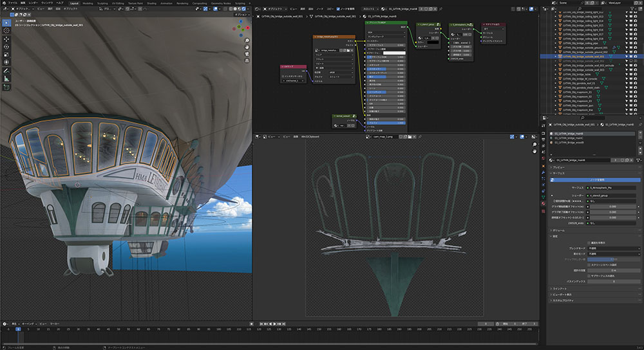Toggle selectability arrow for mapsroom_01 row
The image size is (644, 350).
click(x=627, y=92)
